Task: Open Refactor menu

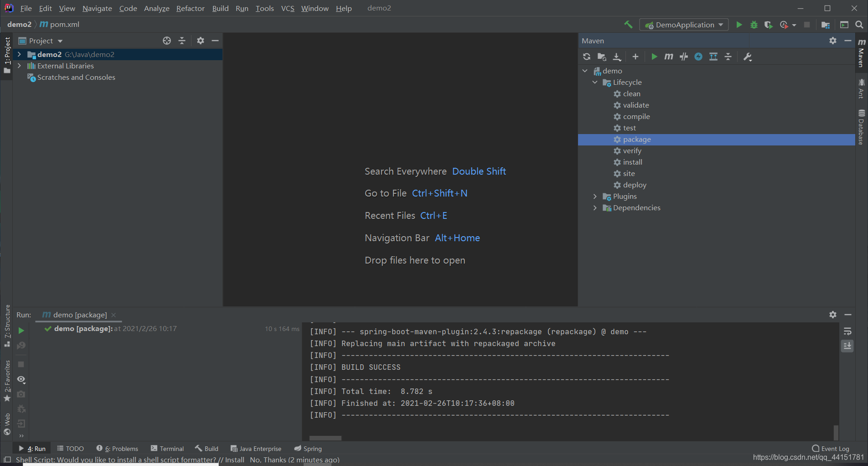Action: [190, 8]
